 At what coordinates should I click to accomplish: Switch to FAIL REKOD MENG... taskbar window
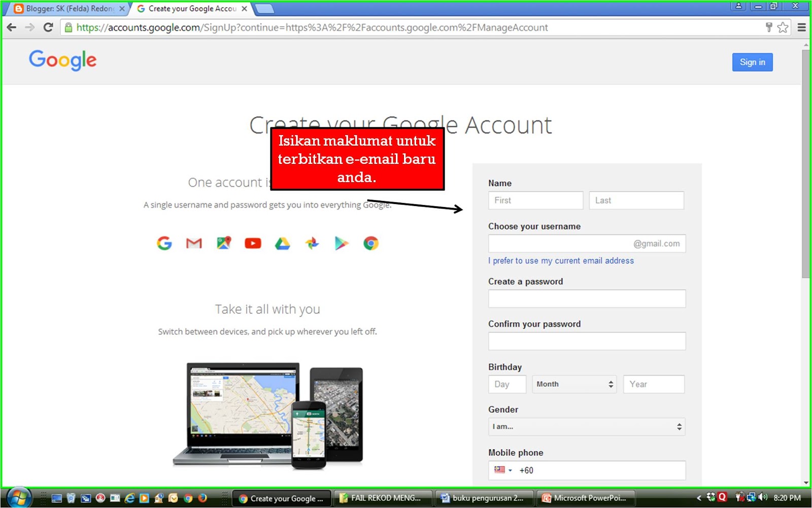tap(383, 498)
